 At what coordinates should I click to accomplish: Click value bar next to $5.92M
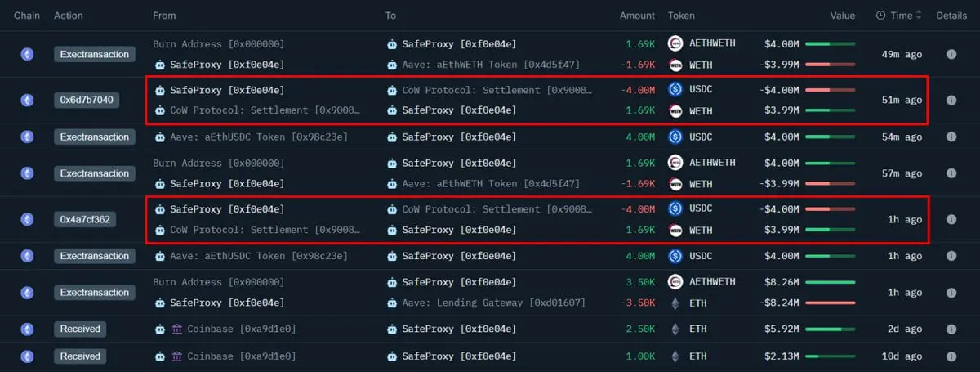[830, 329]
